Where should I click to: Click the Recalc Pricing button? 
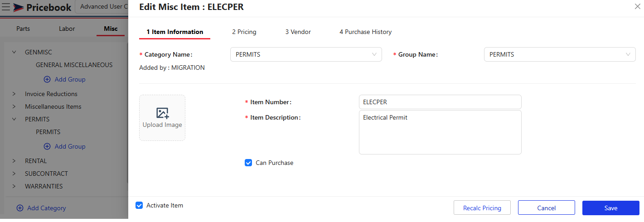482,208
